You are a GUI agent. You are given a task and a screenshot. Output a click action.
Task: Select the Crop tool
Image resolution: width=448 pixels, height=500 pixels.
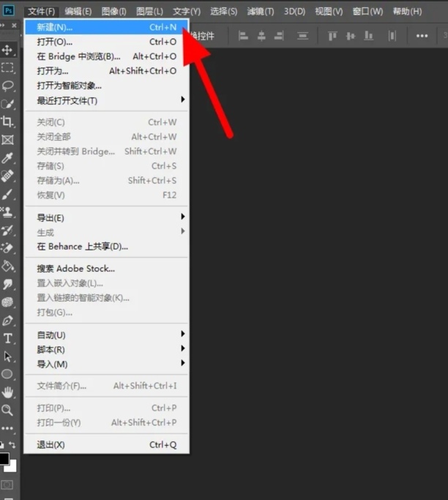(8, 122)
